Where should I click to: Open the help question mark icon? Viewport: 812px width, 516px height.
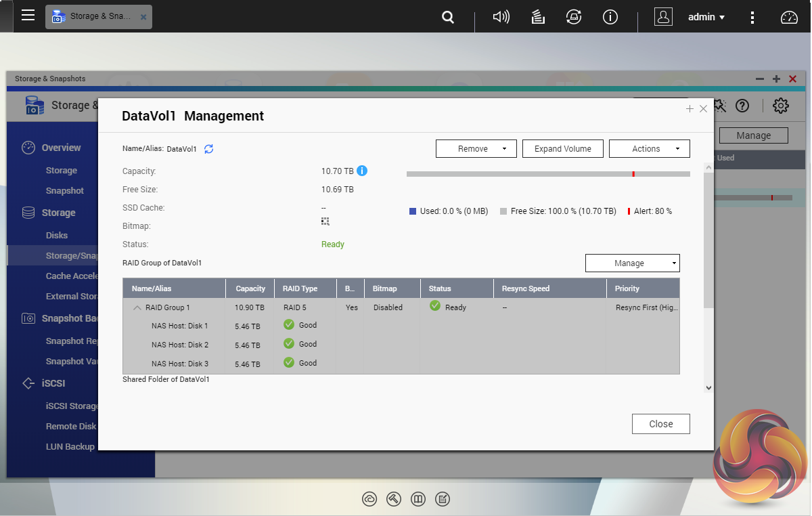click(742, 106)
